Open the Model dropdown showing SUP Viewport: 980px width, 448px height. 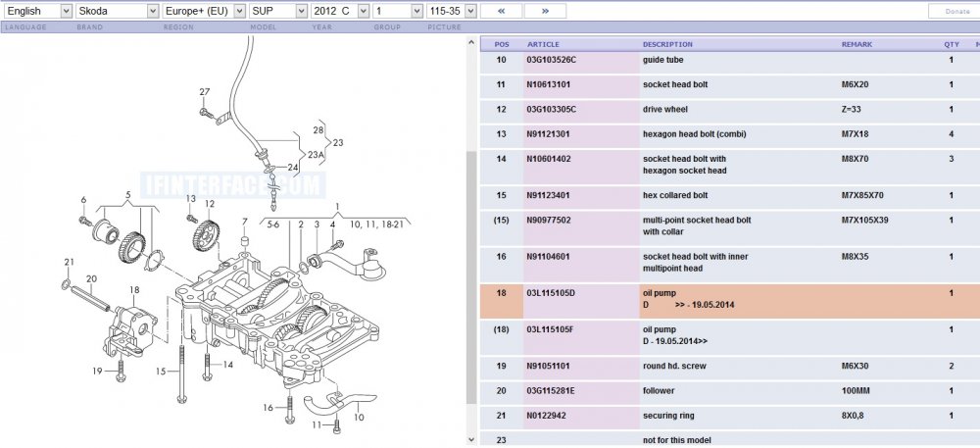pos(278,11)
